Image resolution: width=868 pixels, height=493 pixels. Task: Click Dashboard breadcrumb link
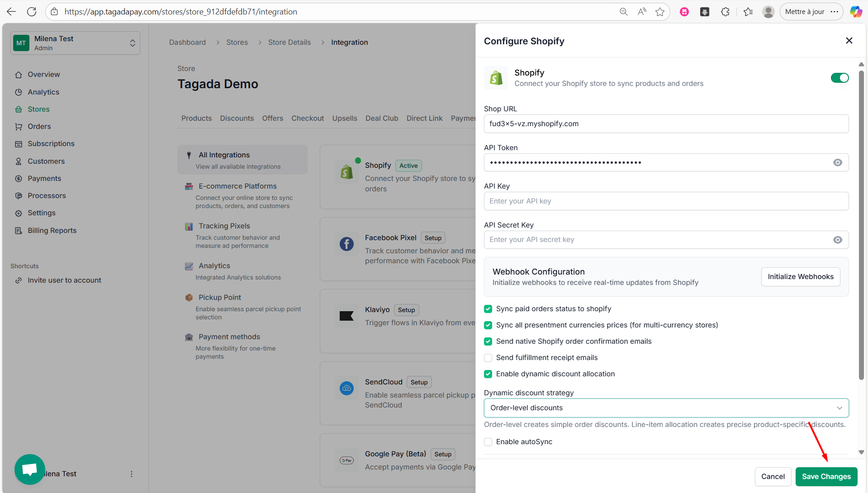(x=187, y=42)
